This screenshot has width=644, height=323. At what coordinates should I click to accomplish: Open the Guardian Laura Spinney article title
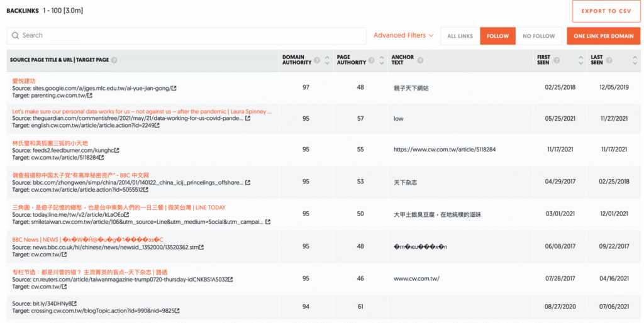142,111
